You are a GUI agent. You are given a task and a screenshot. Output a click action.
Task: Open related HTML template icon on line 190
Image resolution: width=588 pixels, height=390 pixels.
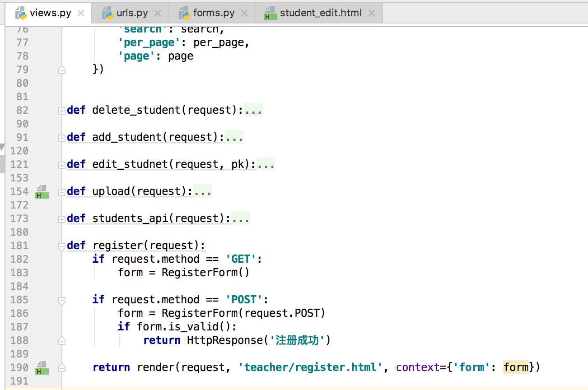pos(42,368)
